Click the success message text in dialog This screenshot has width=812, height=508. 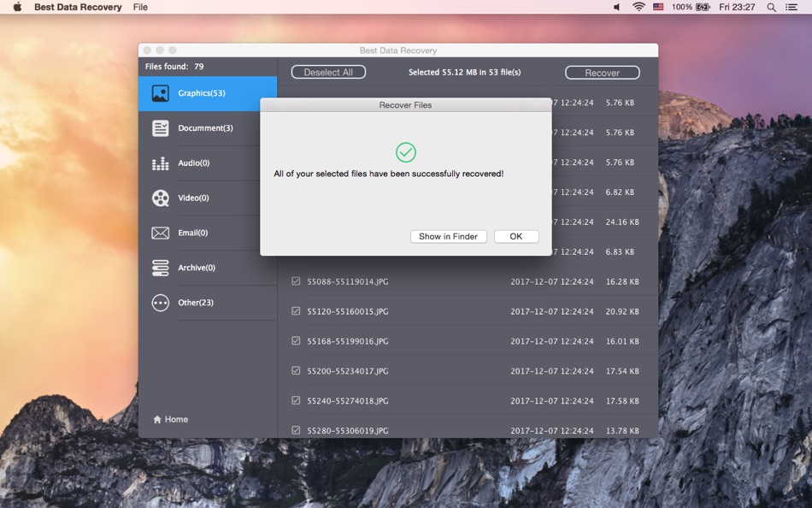(388, 174)
